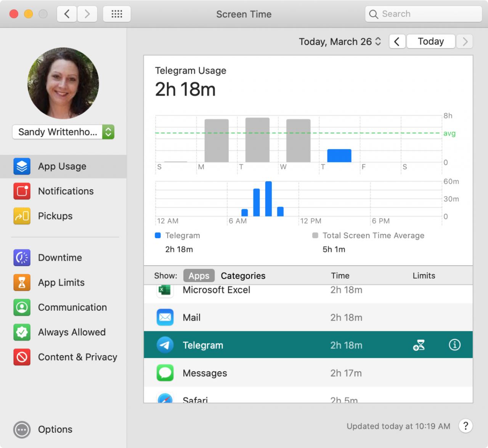Switch the Show filter to Apps
The image size is (488, 448).
tap(199, 276)
